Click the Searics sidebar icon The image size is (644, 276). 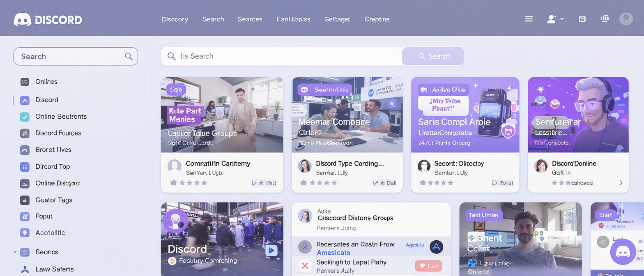pos(25,252)
